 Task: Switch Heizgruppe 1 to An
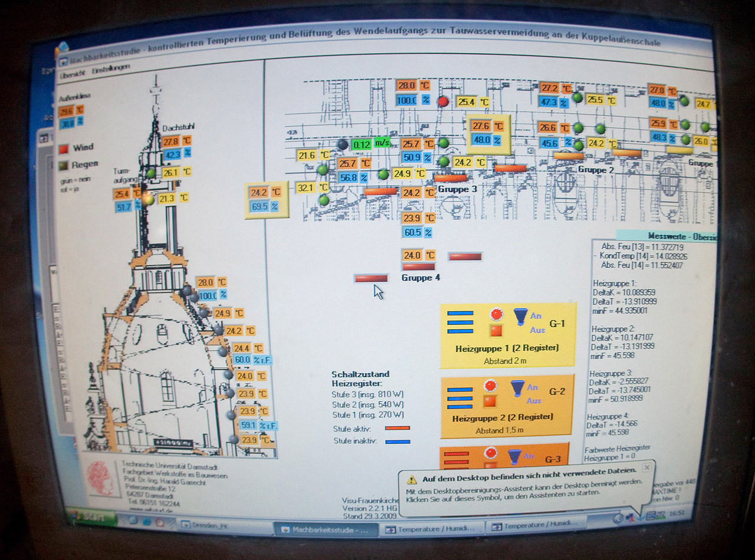(x=536, y=316)
